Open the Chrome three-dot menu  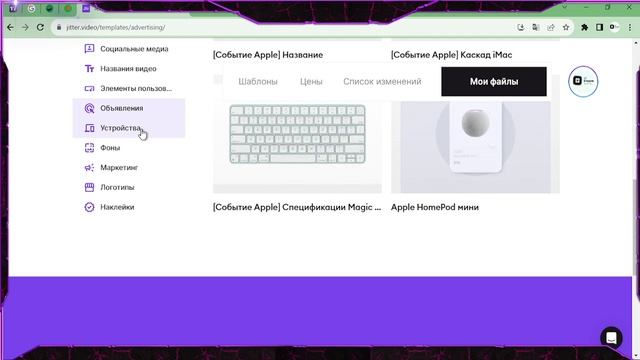click(630, 27)
